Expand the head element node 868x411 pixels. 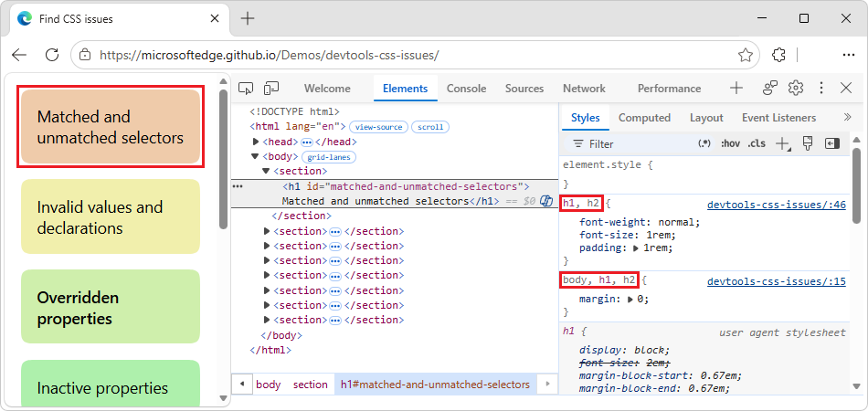click(256, 142)
